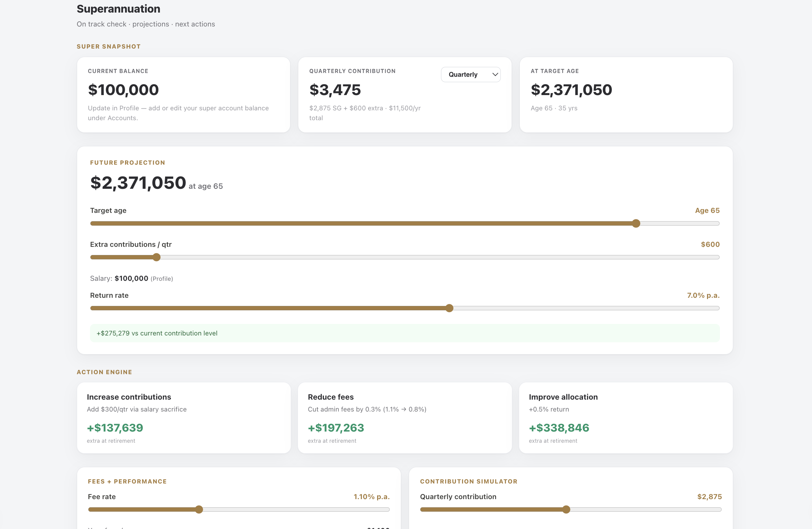Viewport: 812px width, 529px height.
Task: Click the Fee rate slider handle
Action: pos(199,509)
